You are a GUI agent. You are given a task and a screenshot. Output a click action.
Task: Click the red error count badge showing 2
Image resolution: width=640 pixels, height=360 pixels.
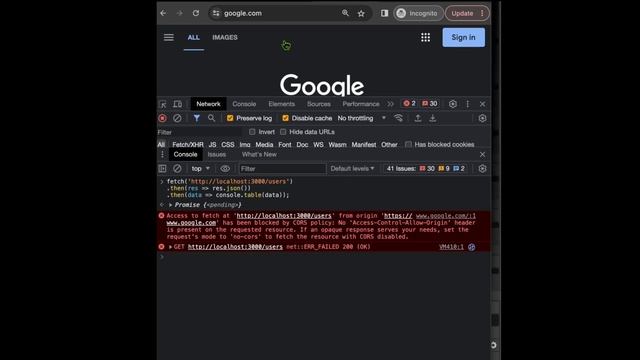[x=409, y=104]
